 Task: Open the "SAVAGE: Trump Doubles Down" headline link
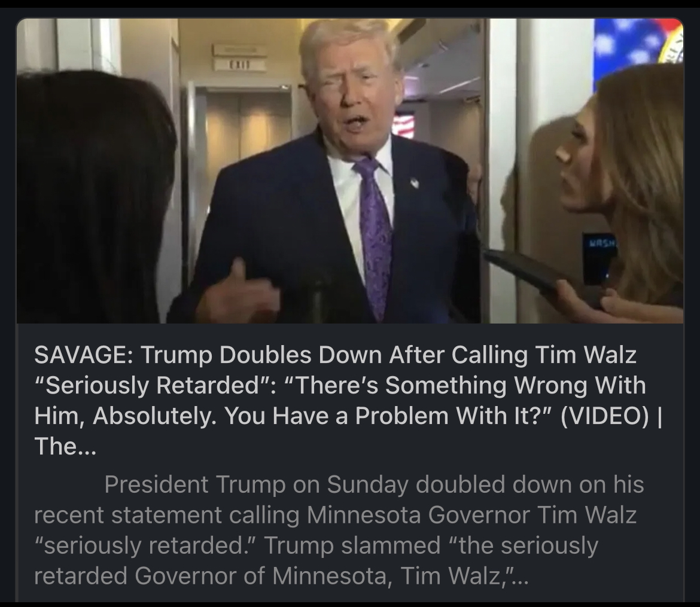point(348,400)
